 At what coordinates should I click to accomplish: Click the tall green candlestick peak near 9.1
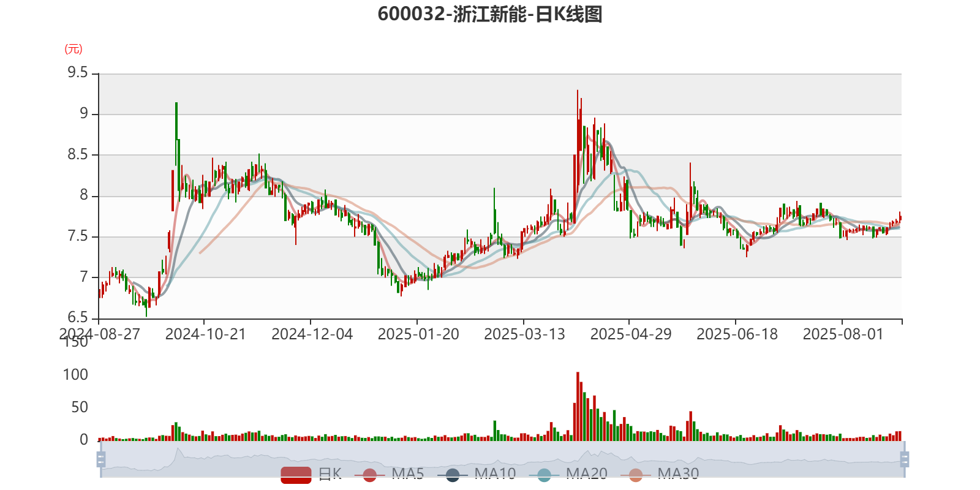(x=176, y=135)
